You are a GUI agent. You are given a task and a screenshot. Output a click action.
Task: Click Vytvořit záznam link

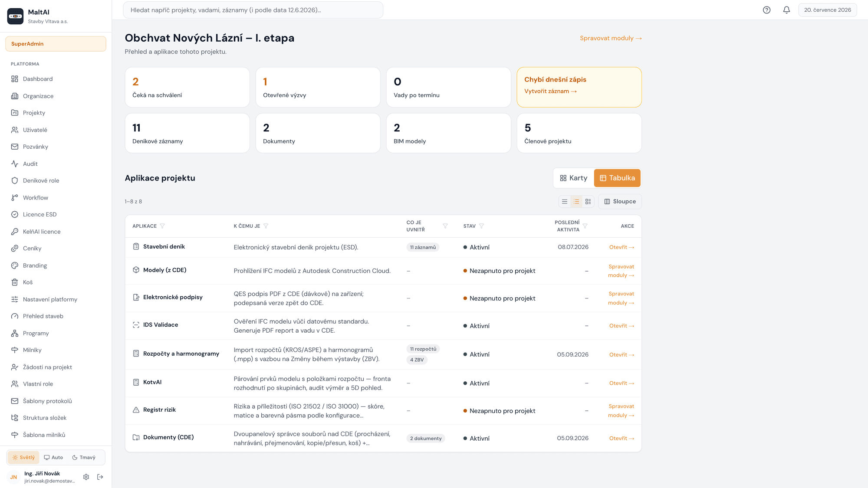550,91
